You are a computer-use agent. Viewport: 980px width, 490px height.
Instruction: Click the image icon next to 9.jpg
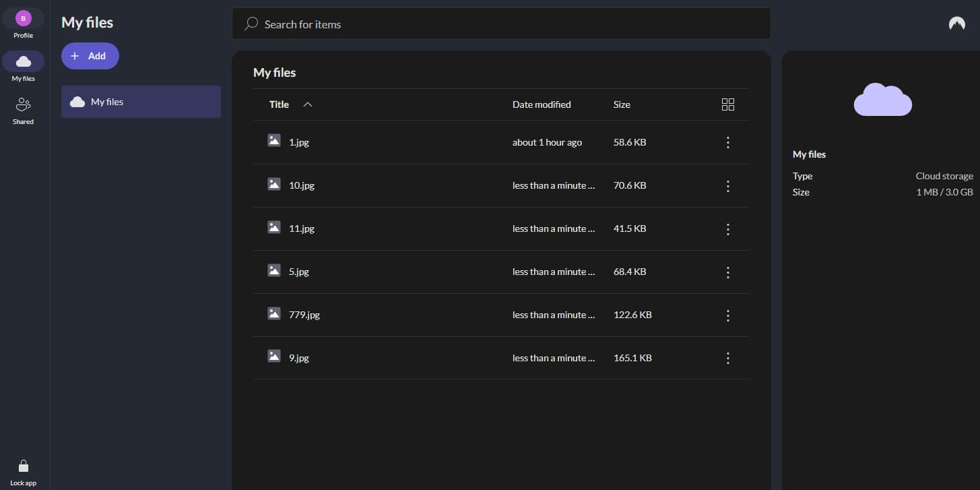(274, 356)
